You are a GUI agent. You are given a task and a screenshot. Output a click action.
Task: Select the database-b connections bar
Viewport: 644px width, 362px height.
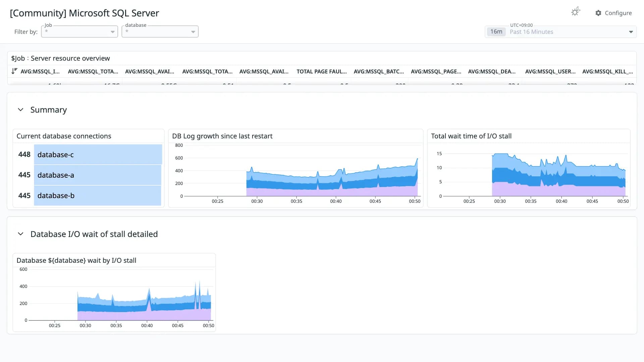tap(98, 195)
